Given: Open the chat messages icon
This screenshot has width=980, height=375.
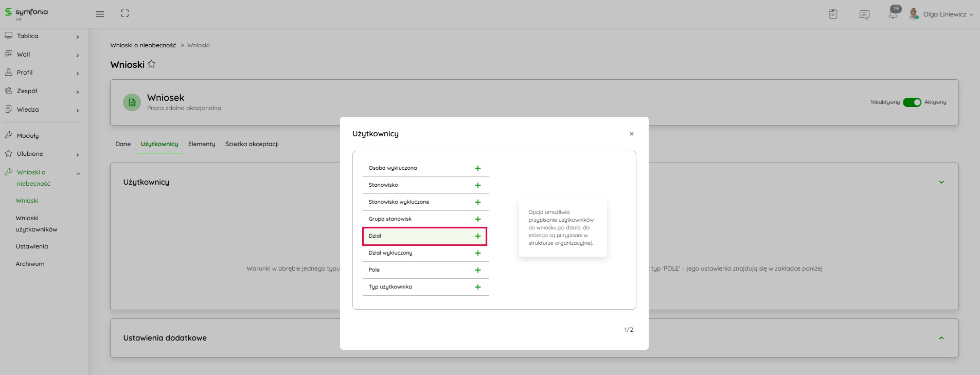Looking at the screenshot, I should click(864, 14).
